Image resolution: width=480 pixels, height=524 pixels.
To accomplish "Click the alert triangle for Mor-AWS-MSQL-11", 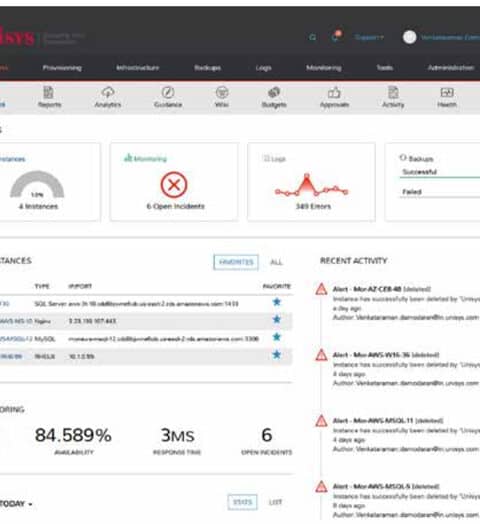I will point(322,421).
